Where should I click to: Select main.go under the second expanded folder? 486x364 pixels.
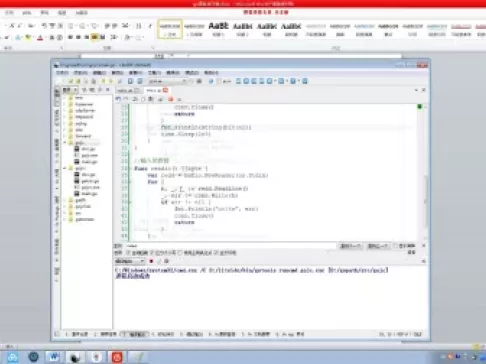(90, 194)
